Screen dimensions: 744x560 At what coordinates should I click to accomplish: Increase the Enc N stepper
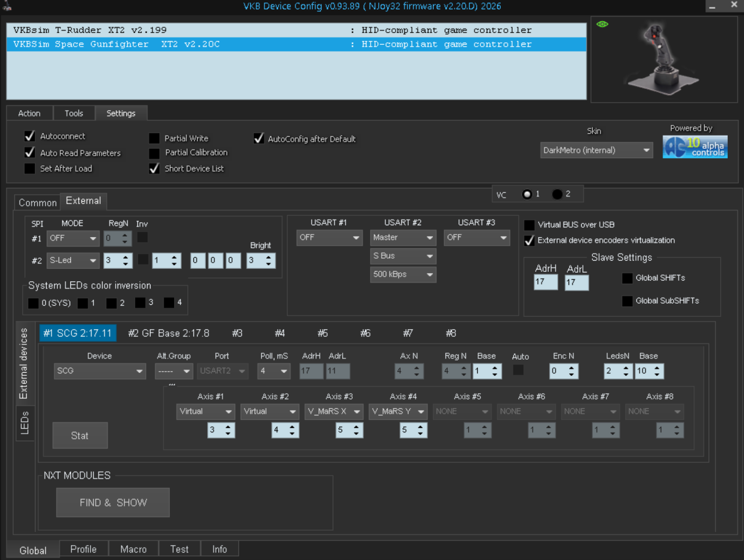pyautogui.click(x=571, y=368)
